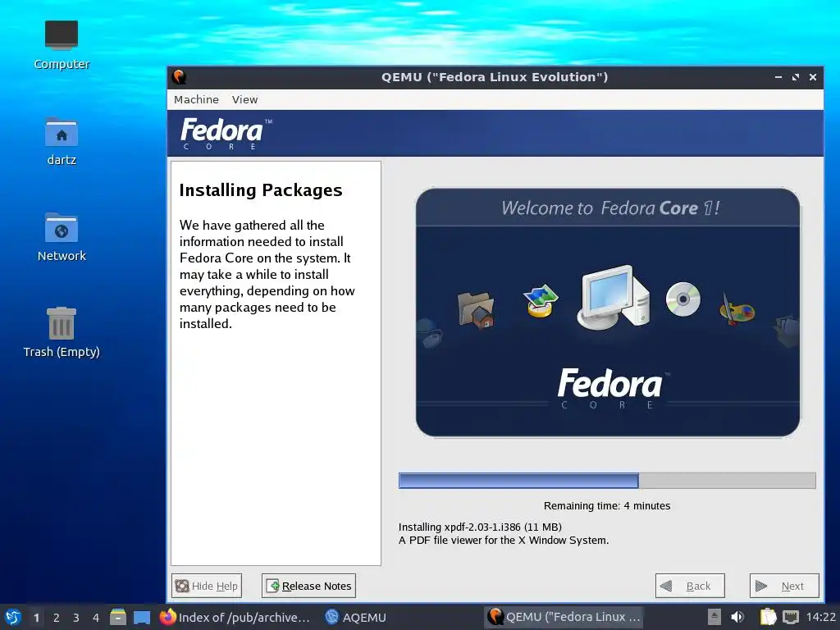Image resolution: width=840 pixels, height=630 pixels.
Task: Click 'A PDF file viewer' description text
Action: coord(504,541)
